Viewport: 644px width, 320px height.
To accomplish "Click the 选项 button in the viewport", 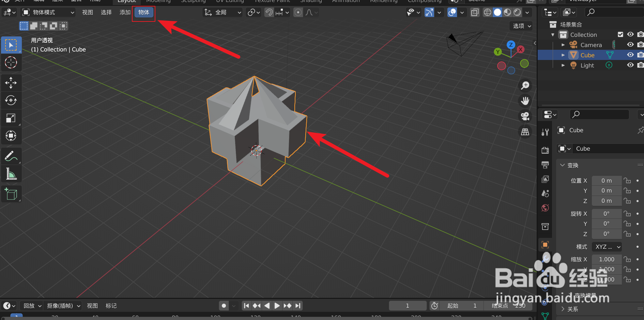I will [520, 26].
